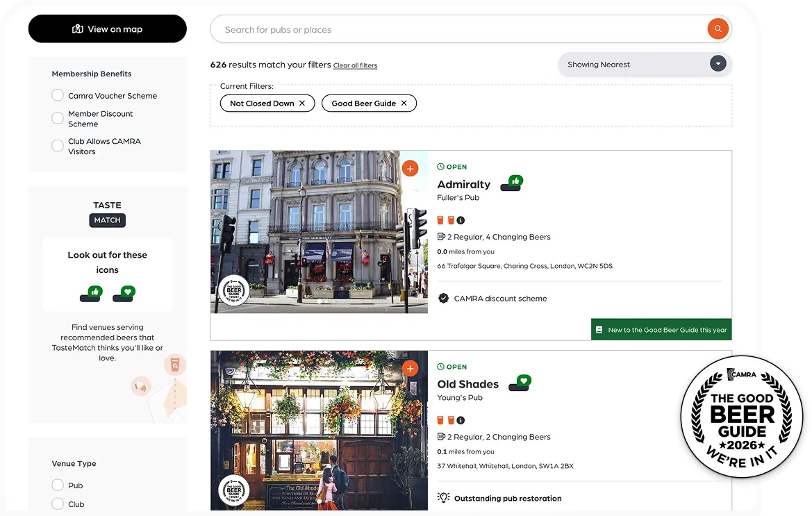Remove the Good Beer Guide filter chip
This screenshot has height=516, width=812.
click(404, 103)
